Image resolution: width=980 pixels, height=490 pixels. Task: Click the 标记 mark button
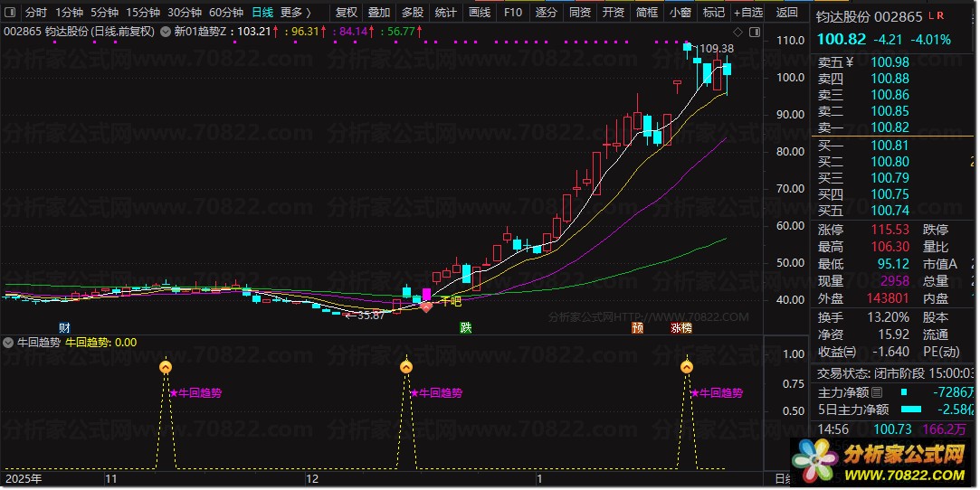coord(713,12)
